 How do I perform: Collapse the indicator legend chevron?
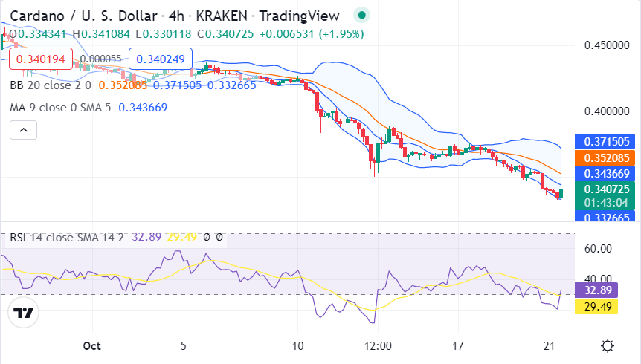(x=23, y=130)
